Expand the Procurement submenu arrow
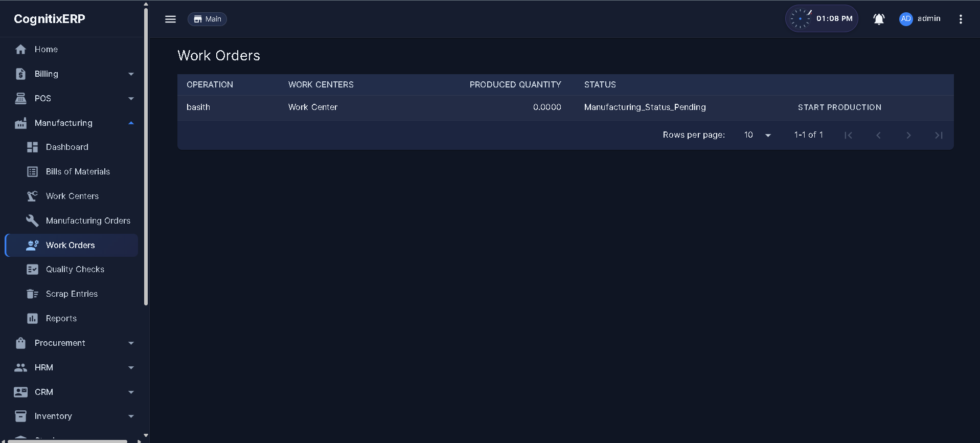 [x=131, y=343]
